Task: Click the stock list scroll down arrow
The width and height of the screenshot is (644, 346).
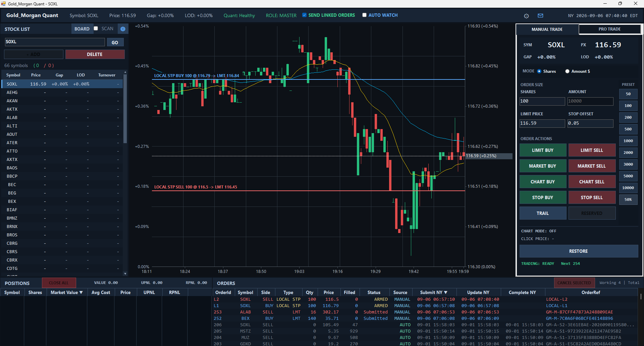Action: pyautogui.click(x=125, y=274)
